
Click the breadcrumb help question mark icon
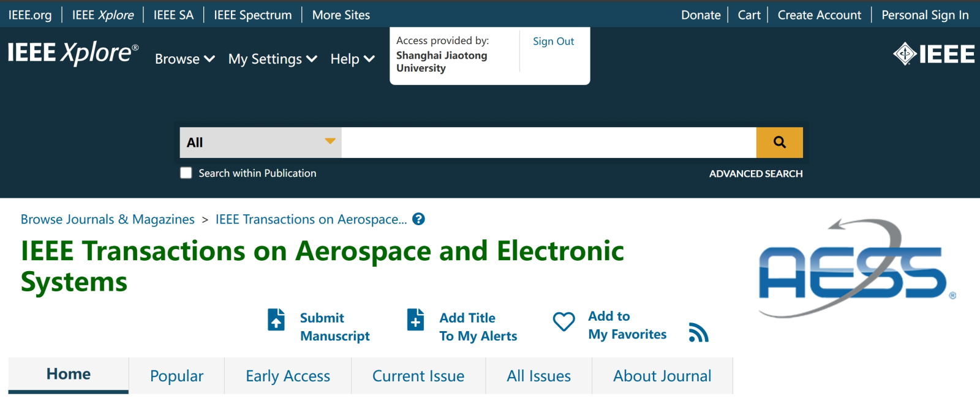(x=419, y=219)
